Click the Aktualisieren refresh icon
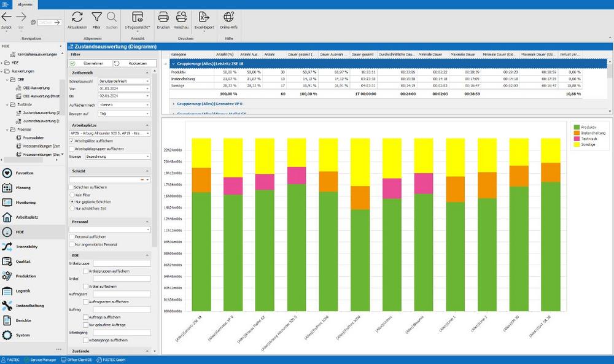Screen dimensions: 614x364 [x=77, y=17]
